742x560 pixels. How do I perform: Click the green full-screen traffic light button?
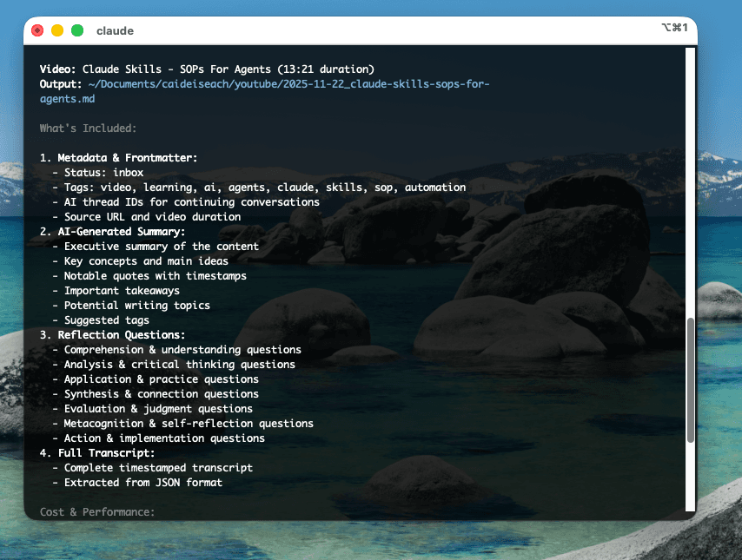click(76, 29)
